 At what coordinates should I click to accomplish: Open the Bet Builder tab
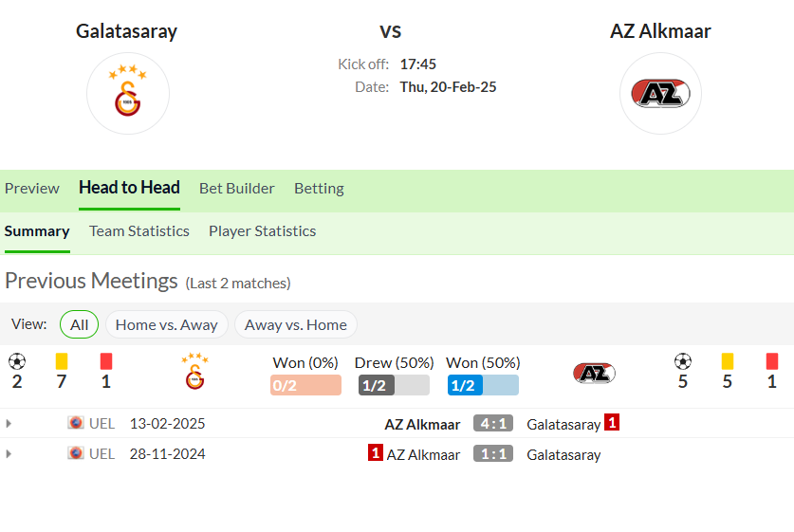click(x=236, y=189)
